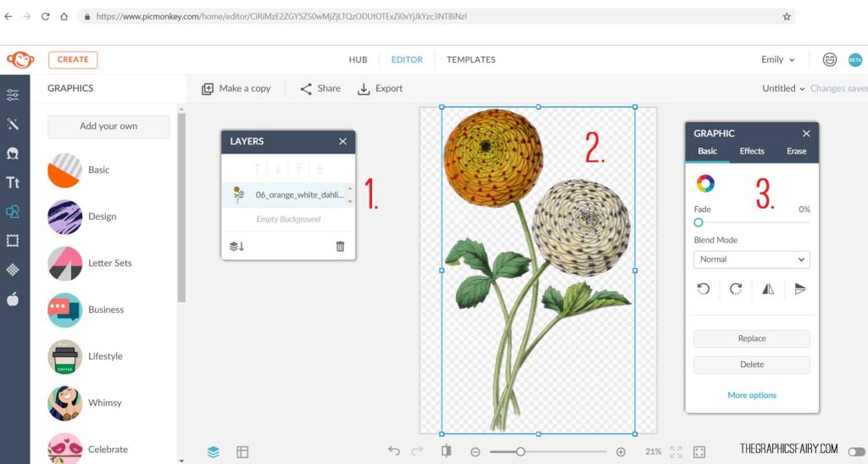This screenshot has width=868, height=464.
Task: Go to the Templates tab
Action: [470, 60]
